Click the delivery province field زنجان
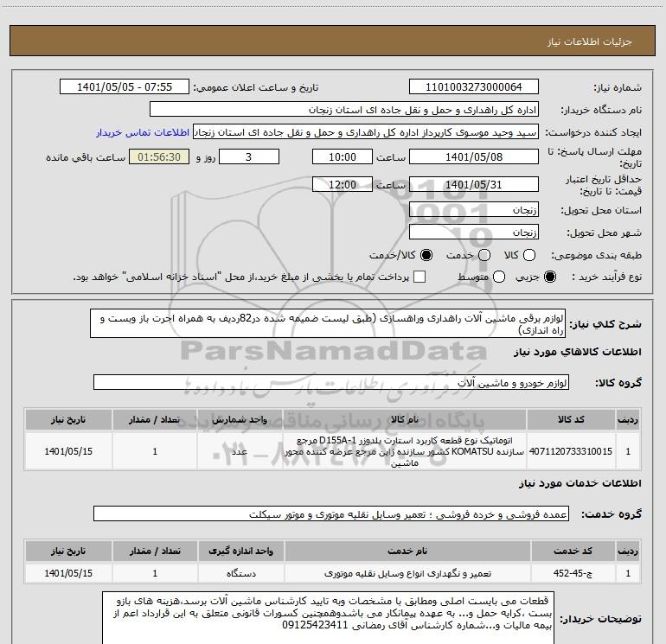 pyautogui.click(x=474, y=210)
